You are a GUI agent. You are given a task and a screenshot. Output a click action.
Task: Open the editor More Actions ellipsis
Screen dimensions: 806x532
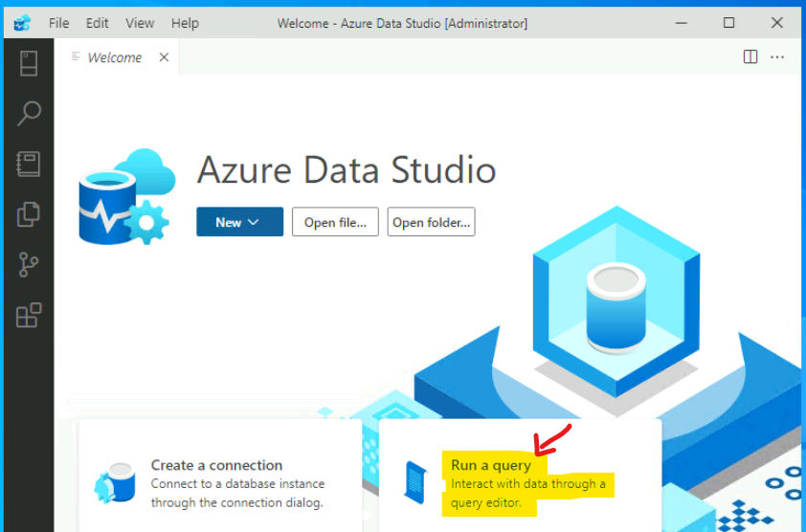coord(777,57)
